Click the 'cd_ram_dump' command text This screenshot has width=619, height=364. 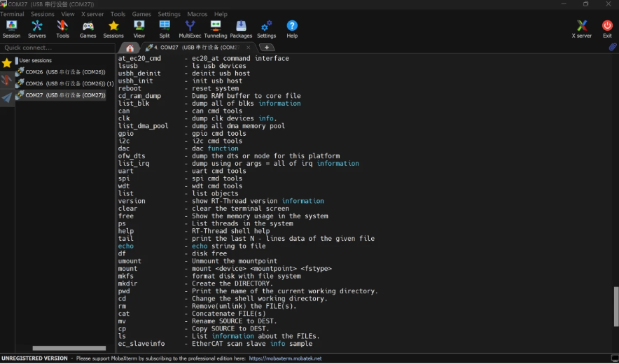coord(139,96)
